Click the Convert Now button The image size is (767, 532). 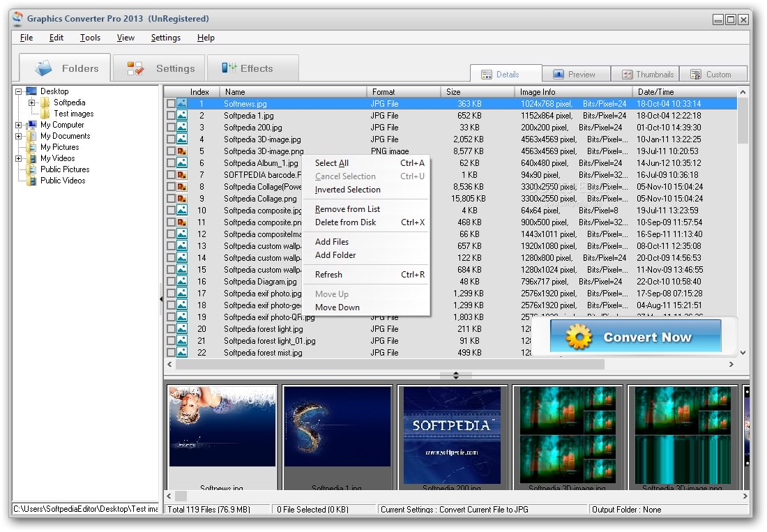coord(635,336)
